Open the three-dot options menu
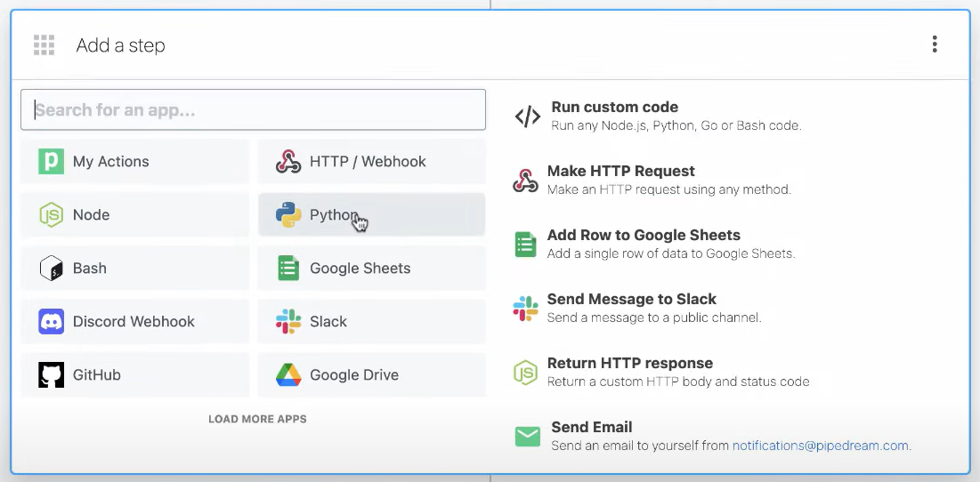 click(x=935, y=44)
